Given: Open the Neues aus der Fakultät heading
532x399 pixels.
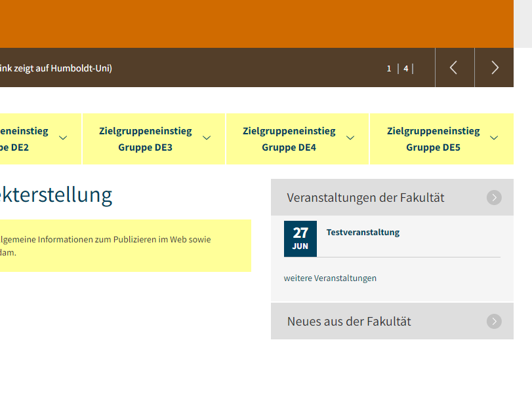Looking at the screenshot, I should pyautogui.click(x=349, y=321).
